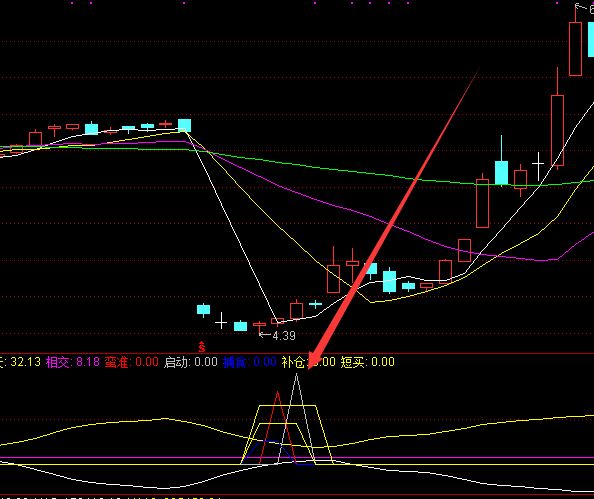The width and height of the screenshot is (594, 499).
Task: Click the red arrow head tip
Action: tap(311, 367)
